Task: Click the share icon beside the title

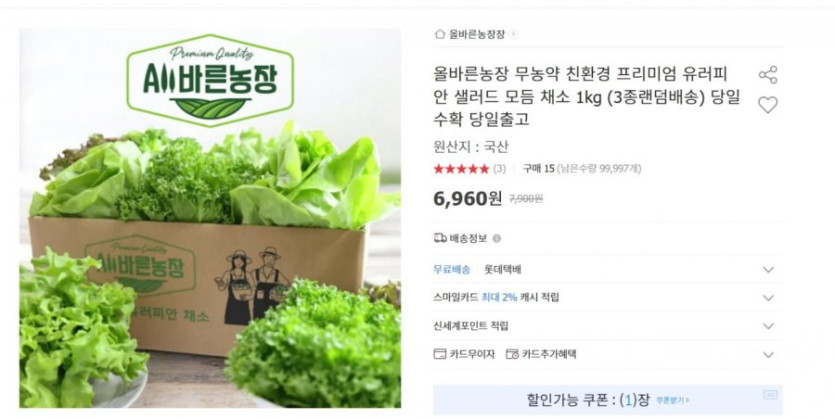Action: click(768, 75)
